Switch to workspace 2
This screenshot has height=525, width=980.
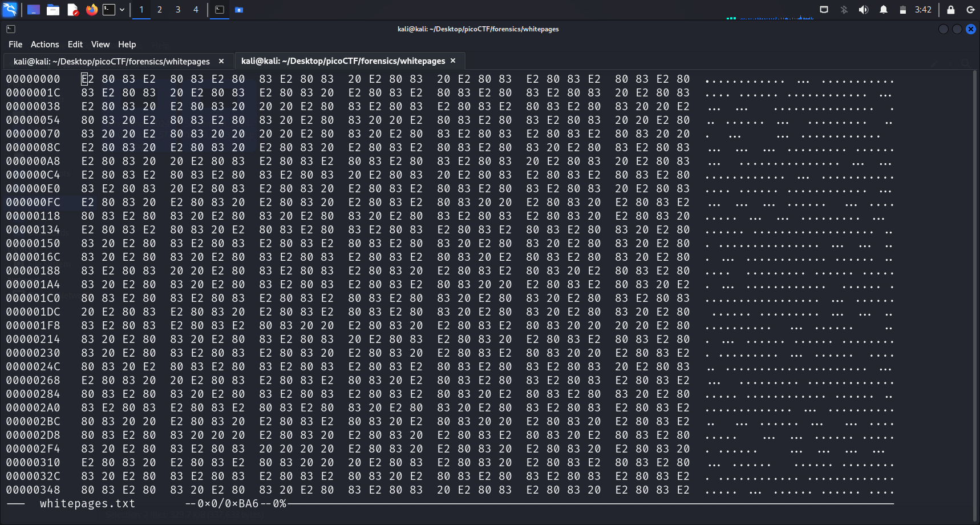click(x=160, y=10)
